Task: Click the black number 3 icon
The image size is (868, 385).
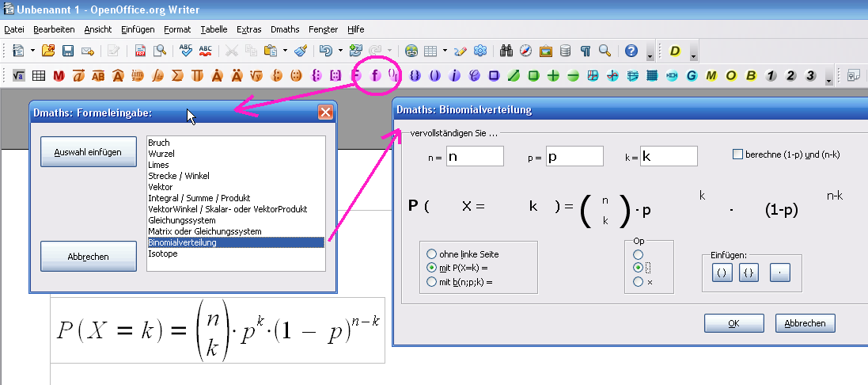Action: 810,75
